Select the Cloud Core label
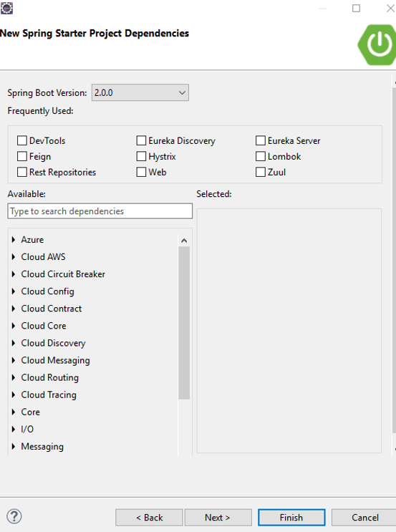396x532 pixels. click(44, 326)
